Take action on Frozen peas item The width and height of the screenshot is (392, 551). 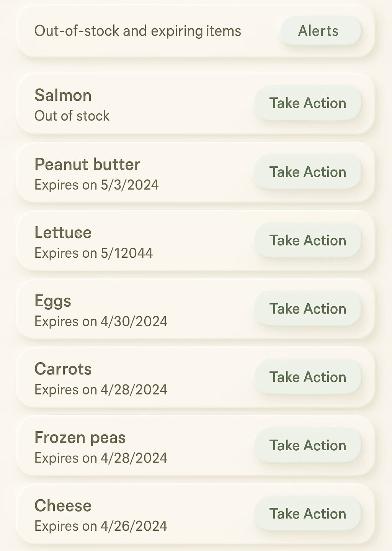tap(307, 445)
